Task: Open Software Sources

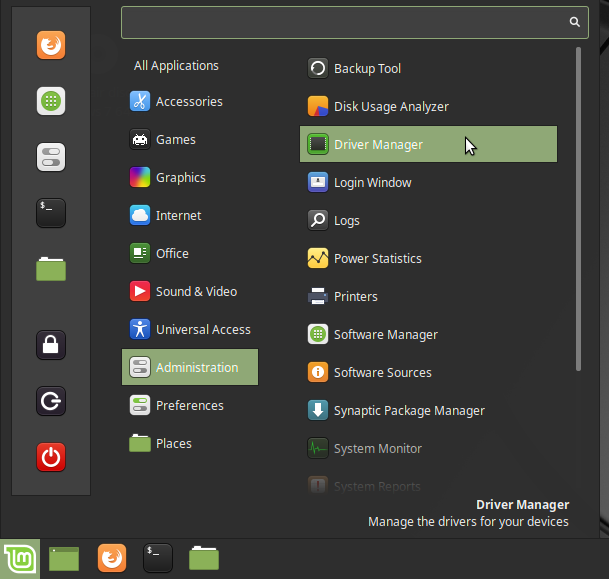Action: tap(428, 373)
